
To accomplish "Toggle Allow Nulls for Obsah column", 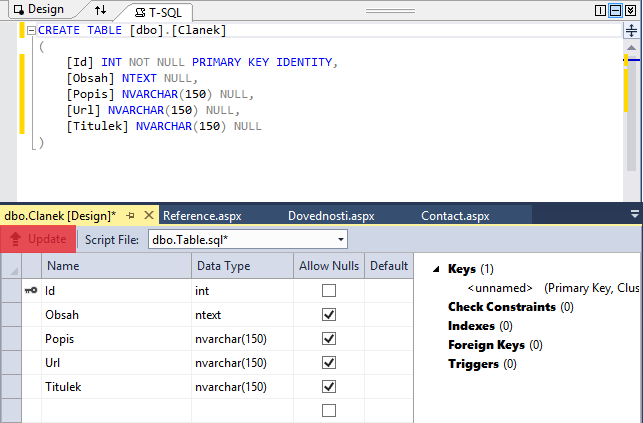I will coord(329,314).
